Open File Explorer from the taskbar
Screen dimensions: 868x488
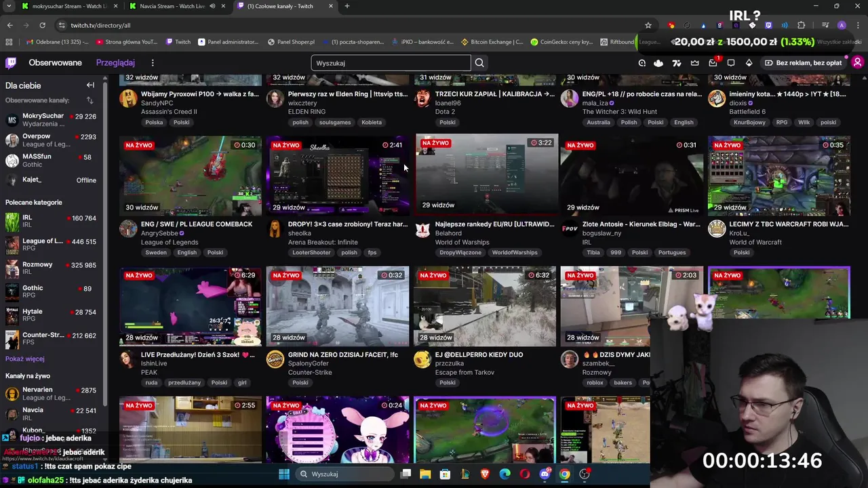(x=425, y=474)
